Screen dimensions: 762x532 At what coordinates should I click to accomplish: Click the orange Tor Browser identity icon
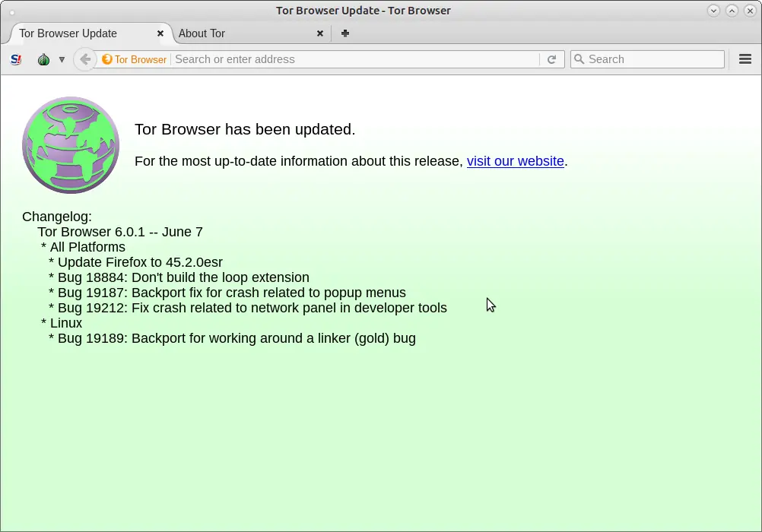[x=107, y=59]
